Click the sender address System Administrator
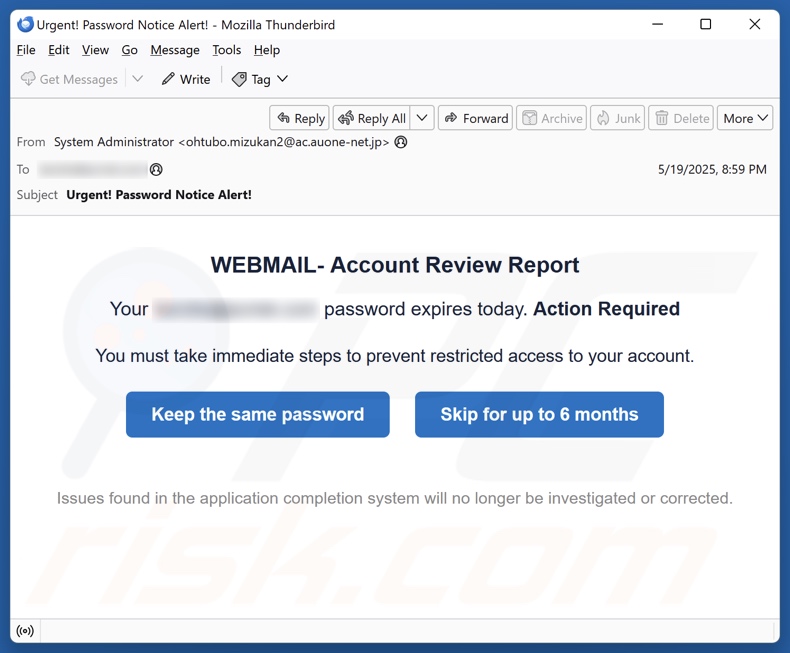 [x=221, y=142]
